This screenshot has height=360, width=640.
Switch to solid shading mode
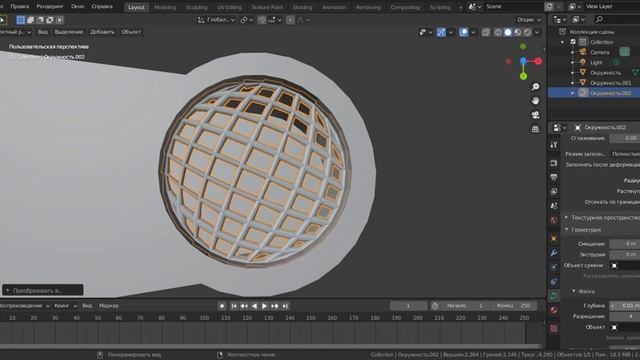click(x=508, y=32)
